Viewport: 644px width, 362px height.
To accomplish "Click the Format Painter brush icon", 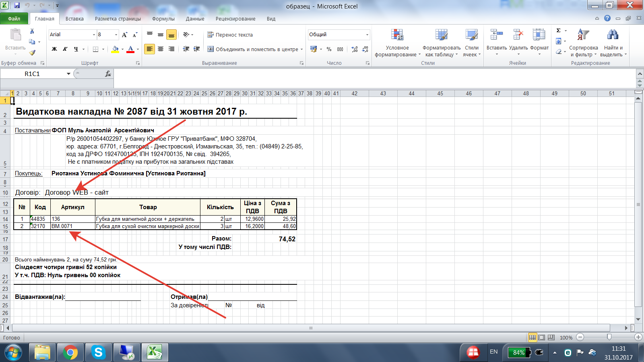I will coord(32,52).
